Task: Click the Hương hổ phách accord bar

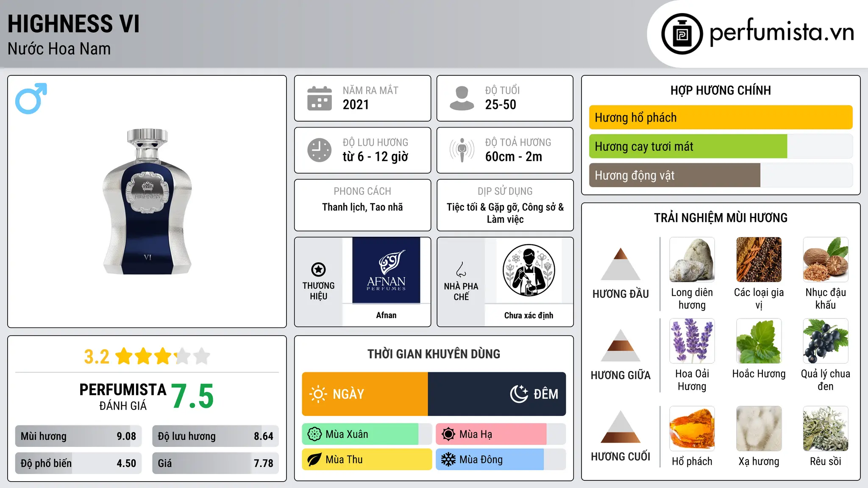Action: click(721, 117)
